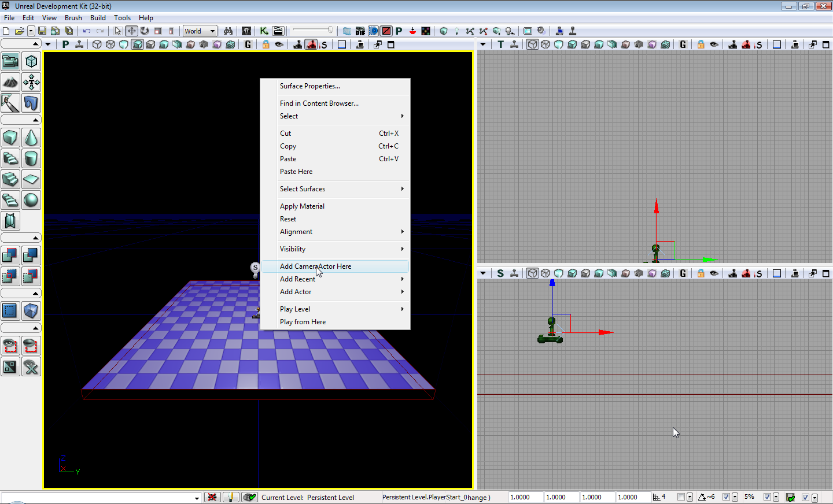Open the Build menu
The image size is (833, 504).
[x=98, y=18]
